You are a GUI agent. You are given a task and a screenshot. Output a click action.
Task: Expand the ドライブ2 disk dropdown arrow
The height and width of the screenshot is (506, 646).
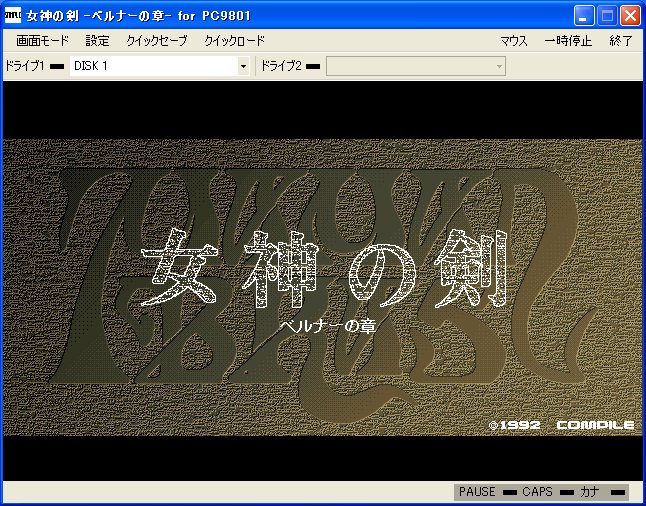click(499, 66)
